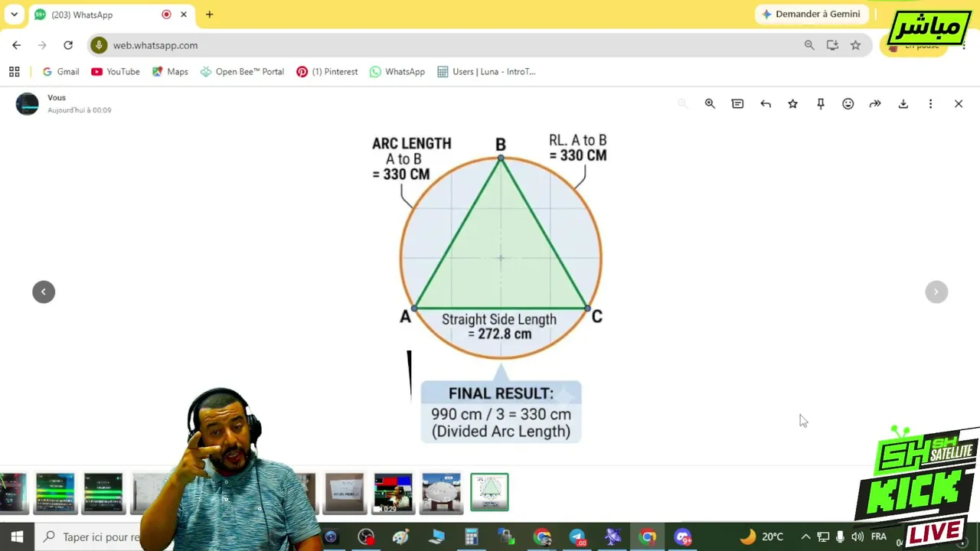980x551 pixels.
Task: Open Telegram from the taskbar
Action: [577, 536]
